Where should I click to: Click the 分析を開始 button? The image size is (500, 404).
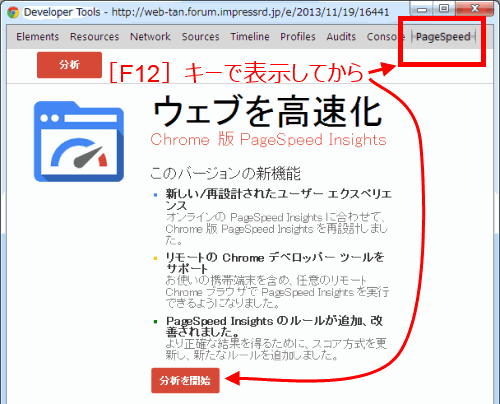point(185,380)
